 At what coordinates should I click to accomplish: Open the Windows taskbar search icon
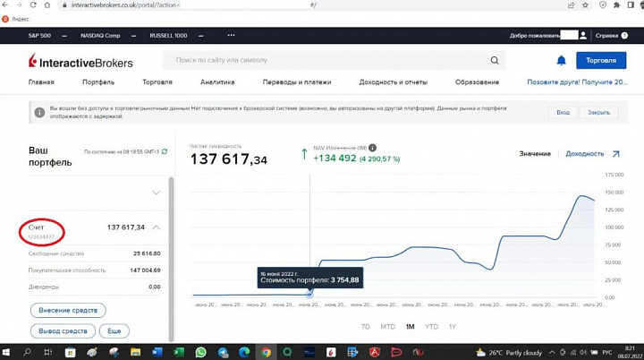(27, 352)
